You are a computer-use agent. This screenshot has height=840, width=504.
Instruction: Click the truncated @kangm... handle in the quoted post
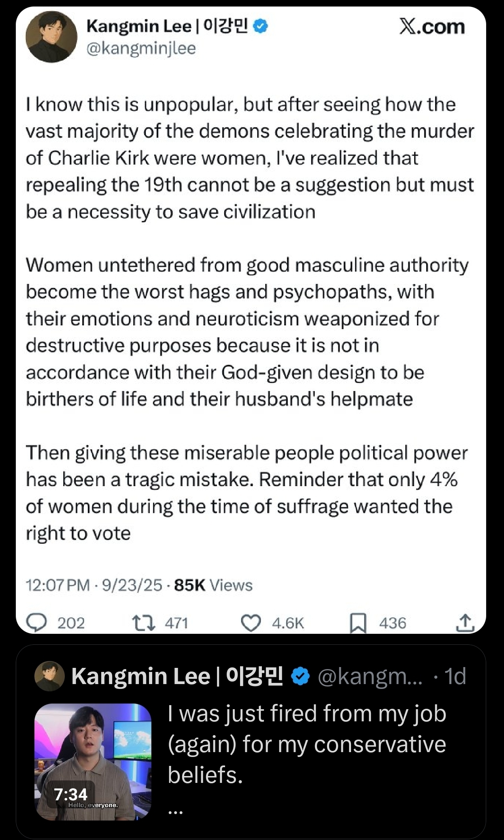click(x=370, y=676)
